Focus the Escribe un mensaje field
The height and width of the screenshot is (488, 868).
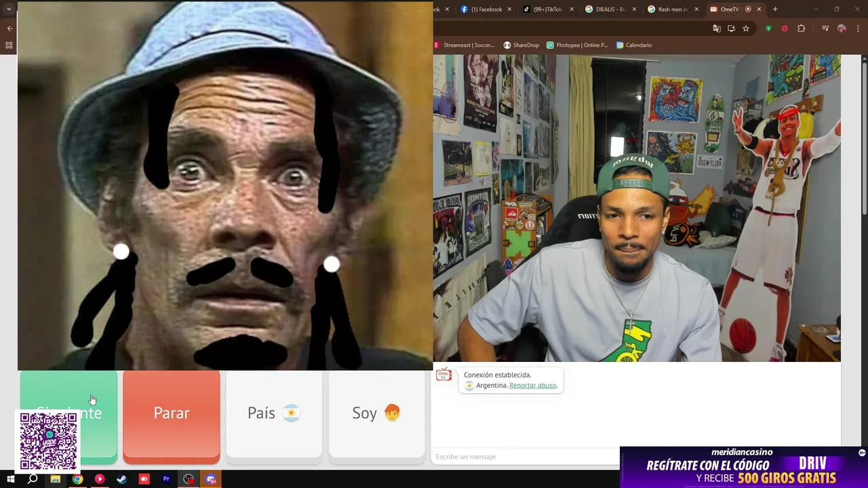[x=526, y=457]
